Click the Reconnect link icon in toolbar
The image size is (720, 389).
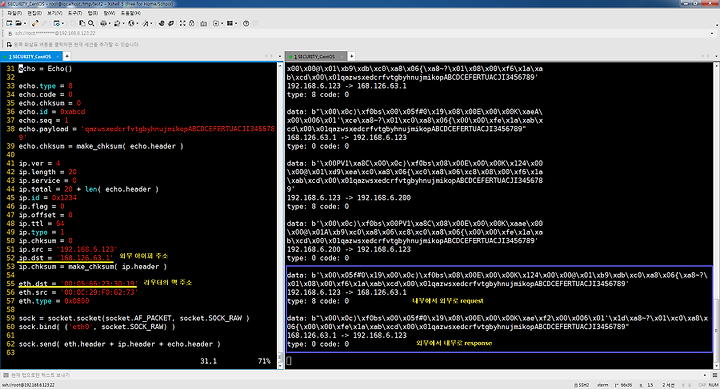tap(35, 23)
